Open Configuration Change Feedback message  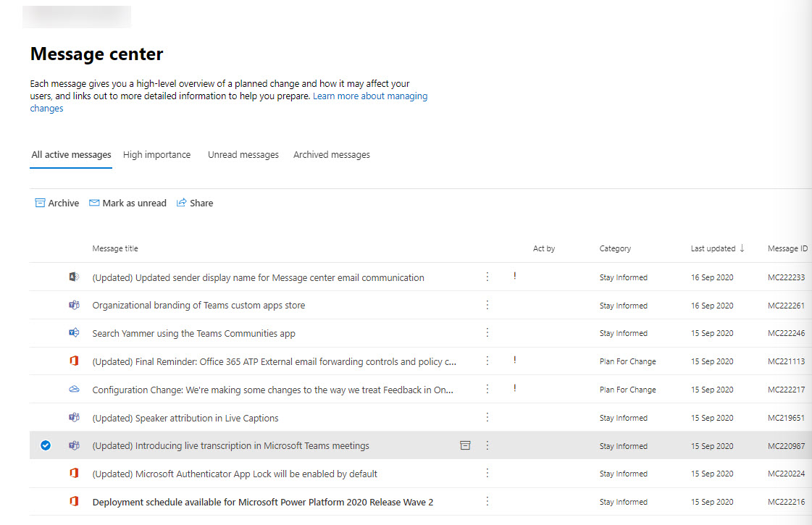tap(273, 390)
